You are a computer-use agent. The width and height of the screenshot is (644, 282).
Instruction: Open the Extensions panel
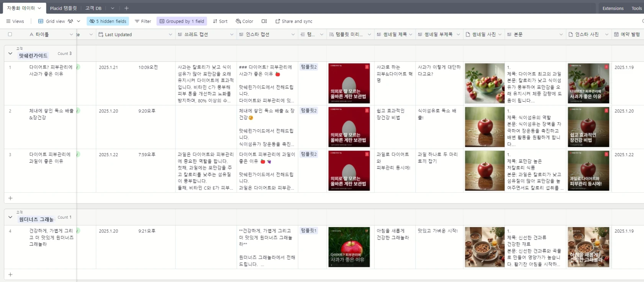pyautogui.click(x=613, y=8)
